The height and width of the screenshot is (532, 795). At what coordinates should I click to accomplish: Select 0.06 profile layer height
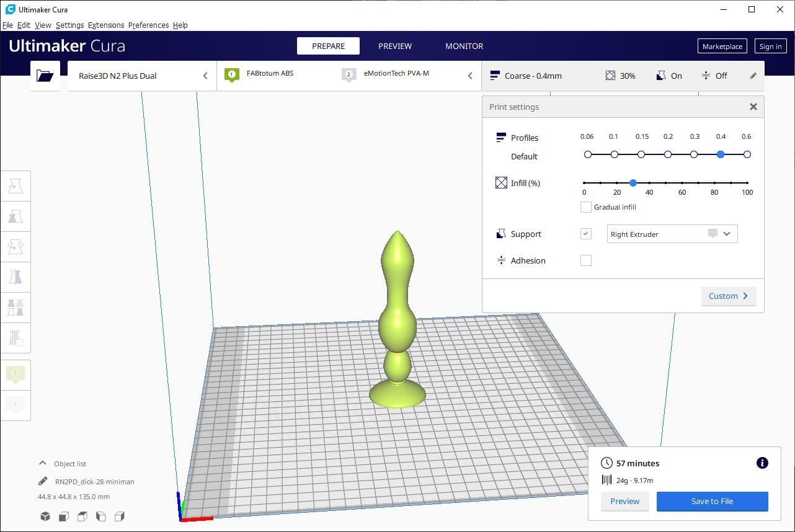(x=588, y=154)
